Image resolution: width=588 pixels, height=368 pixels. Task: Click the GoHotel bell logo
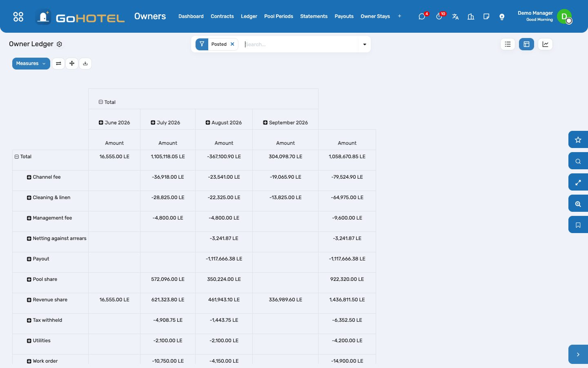pos(43,17)
